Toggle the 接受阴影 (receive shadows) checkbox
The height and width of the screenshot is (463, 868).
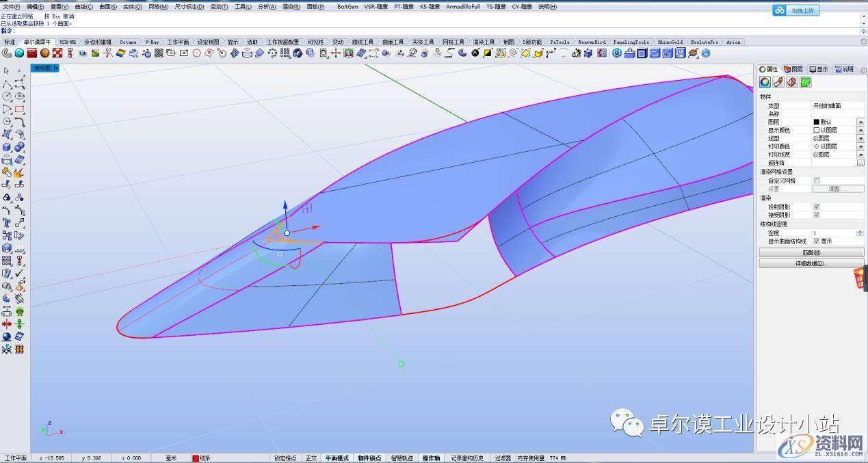click(x=816, y=215)
